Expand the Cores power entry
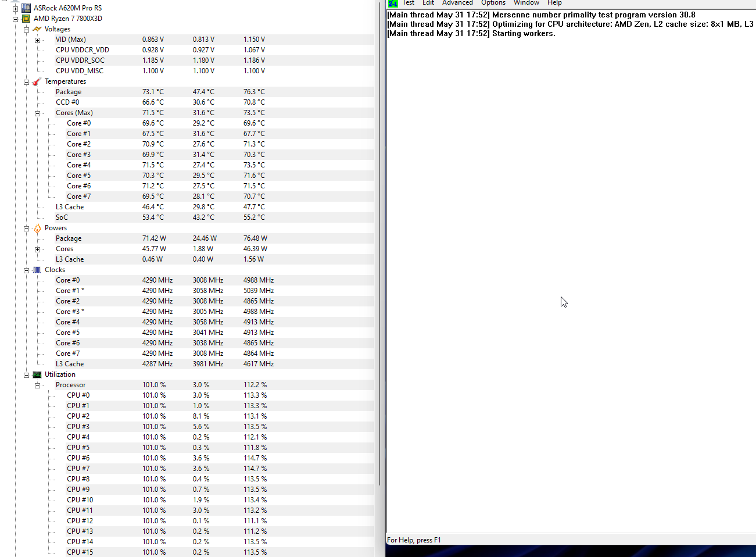 pos(38,249)
